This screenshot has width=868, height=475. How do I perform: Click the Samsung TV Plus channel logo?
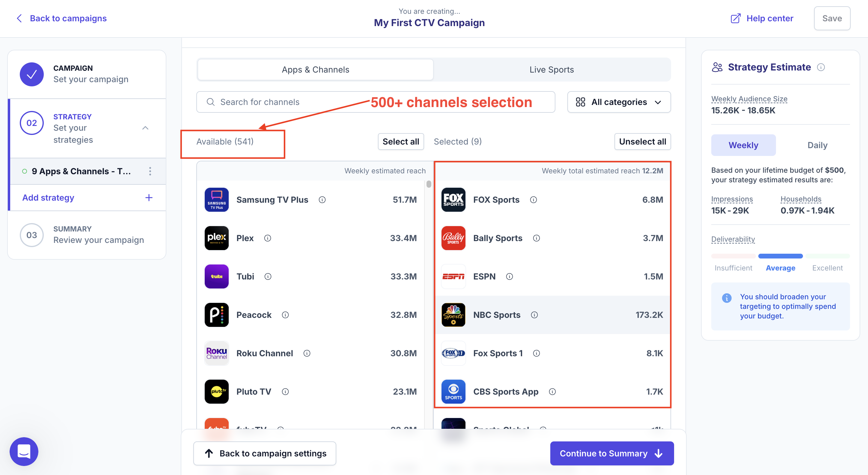coord(217,200)
